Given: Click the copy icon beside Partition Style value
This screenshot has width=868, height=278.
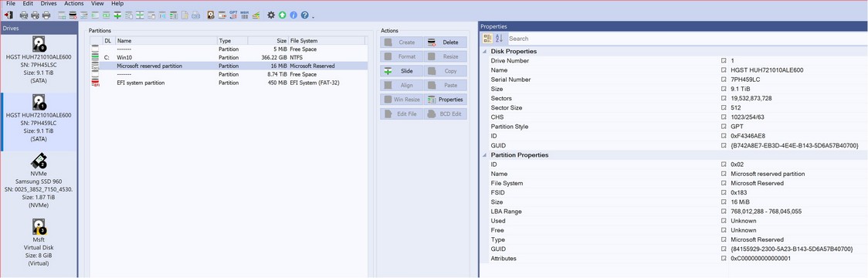Looking at the screenshot, I should coord(723,127).
